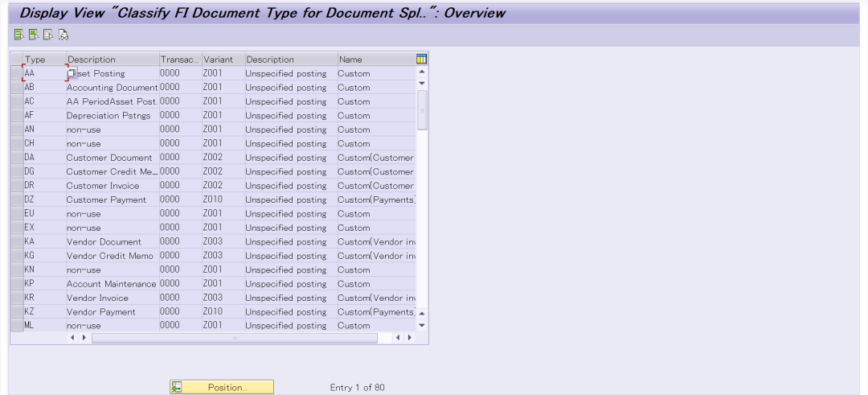
Task: Click the vertical scroll up arrow beside KZ row
Action: point(422,314)
